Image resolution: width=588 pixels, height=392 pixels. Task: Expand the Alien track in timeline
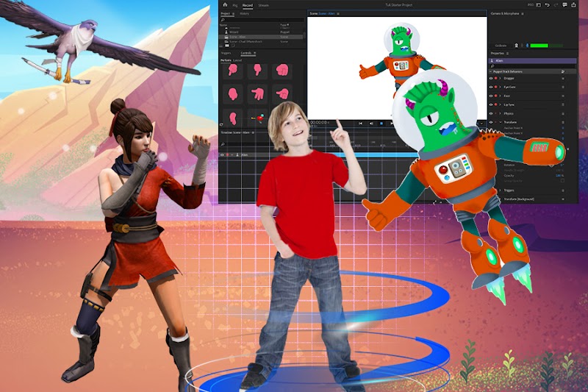pos(232,155)
